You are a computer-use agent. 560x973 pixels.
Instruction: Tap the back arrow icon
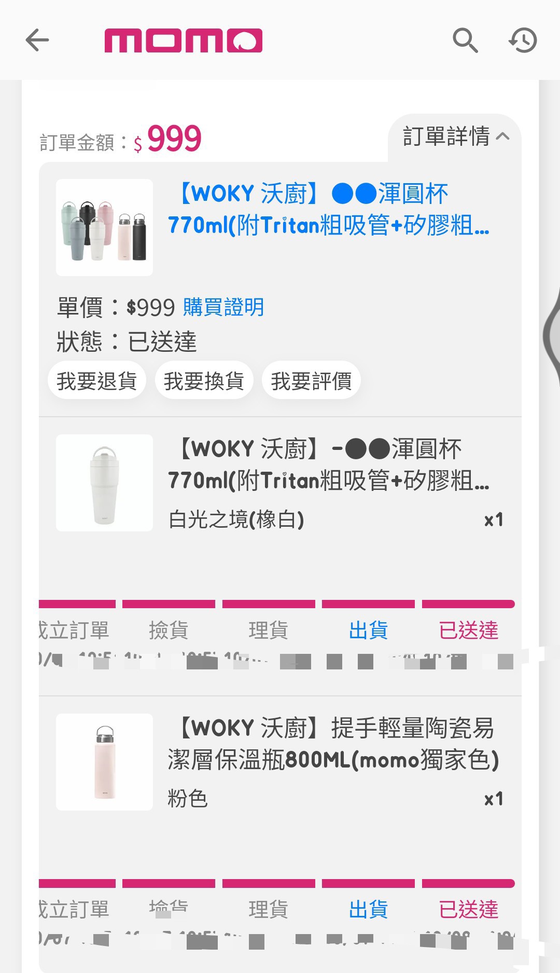[x=37, y=40]
